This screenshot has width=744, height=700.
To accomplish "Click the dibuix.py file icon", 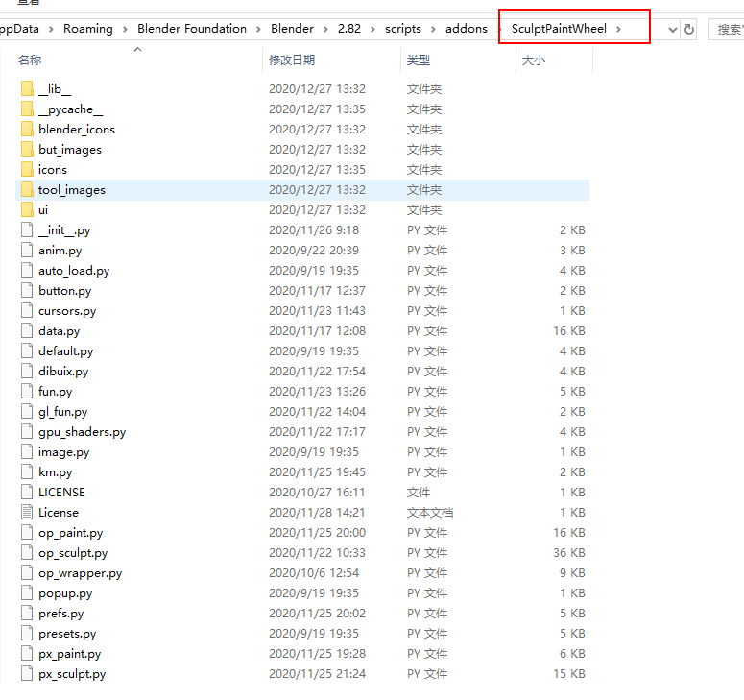I will [x=27, y=371].
